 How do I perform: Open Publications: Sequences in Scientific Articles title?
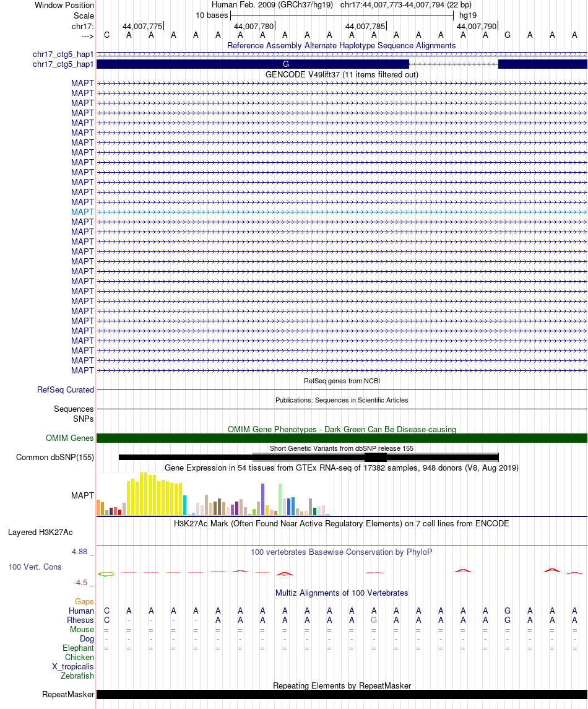[x=342, y=400]
